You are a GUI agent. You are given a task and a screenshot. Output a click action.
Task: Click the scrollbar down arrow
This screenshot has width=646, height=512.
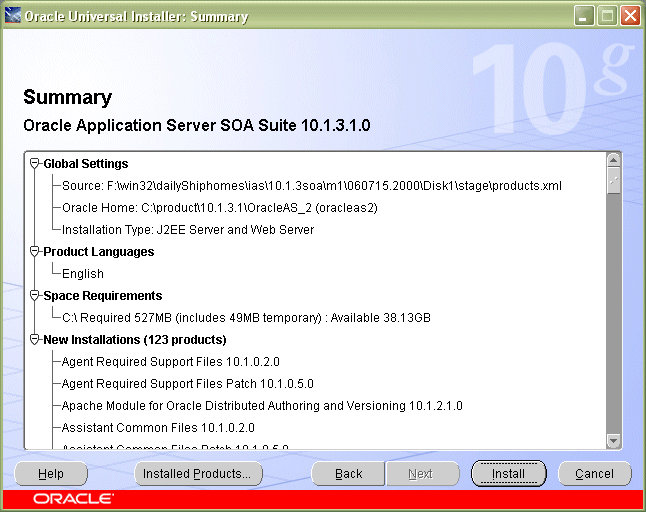pos(613,441)
